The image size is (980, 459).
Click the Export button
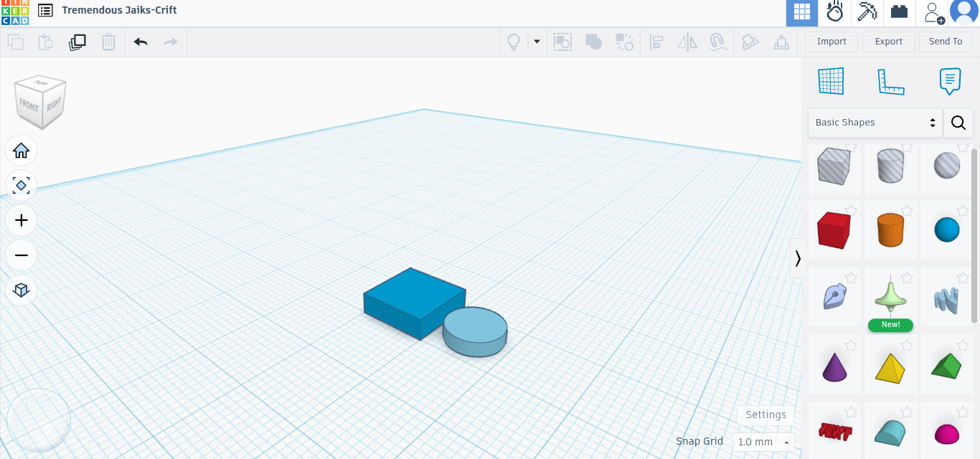pos(888,42)
